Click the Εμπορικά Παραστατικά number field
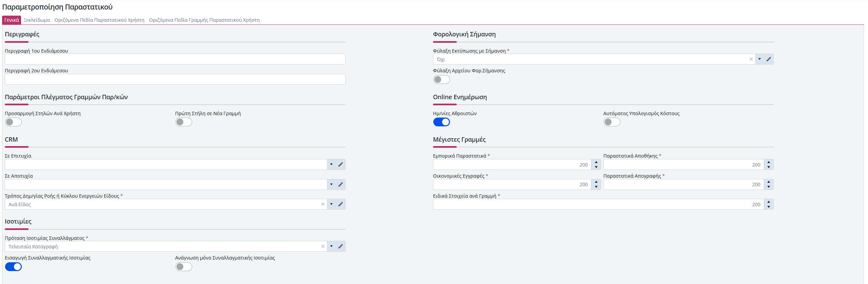The image size is (868, 284). pyautogui.click(x=512, y=164)
